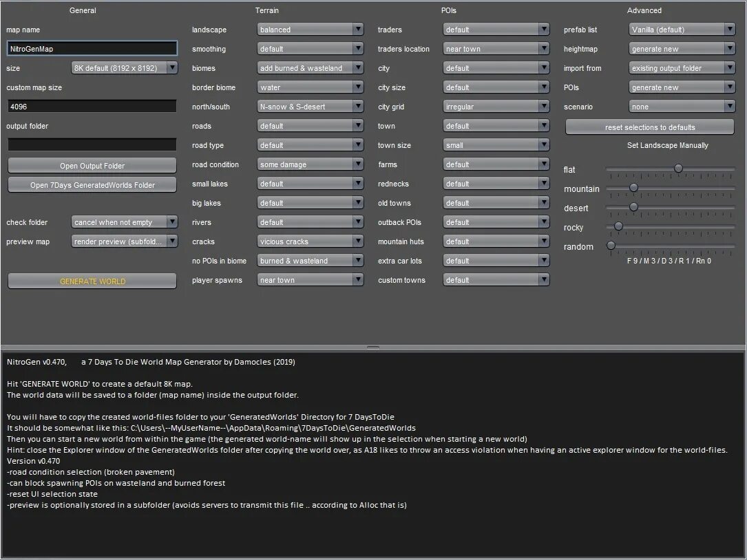Click the output folder input field
The height and width of the screenshot is (560, 747).
click(x=92, y=144)
